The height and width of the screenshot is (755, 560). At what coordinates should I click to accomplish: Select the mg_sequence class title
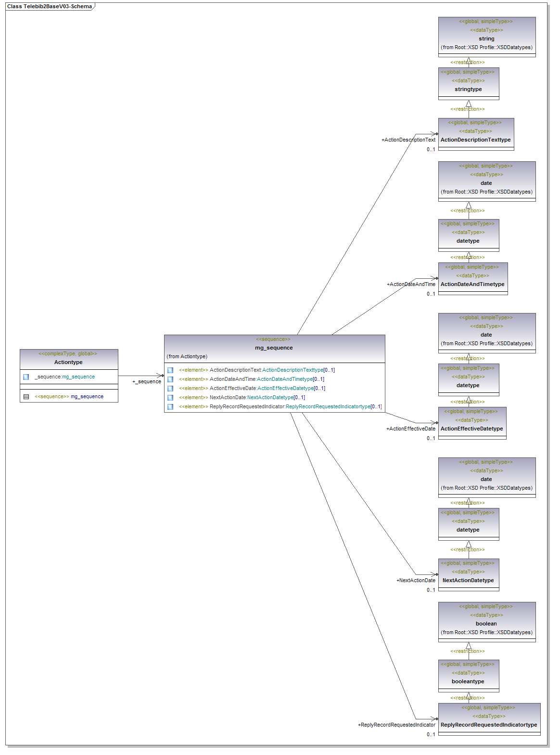[x=274, y=348]
